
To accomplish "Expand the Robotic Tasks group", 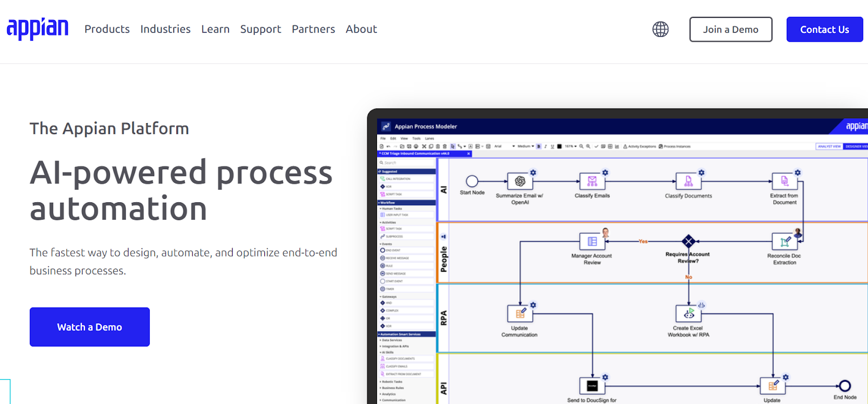I will [x=391, y=382].
